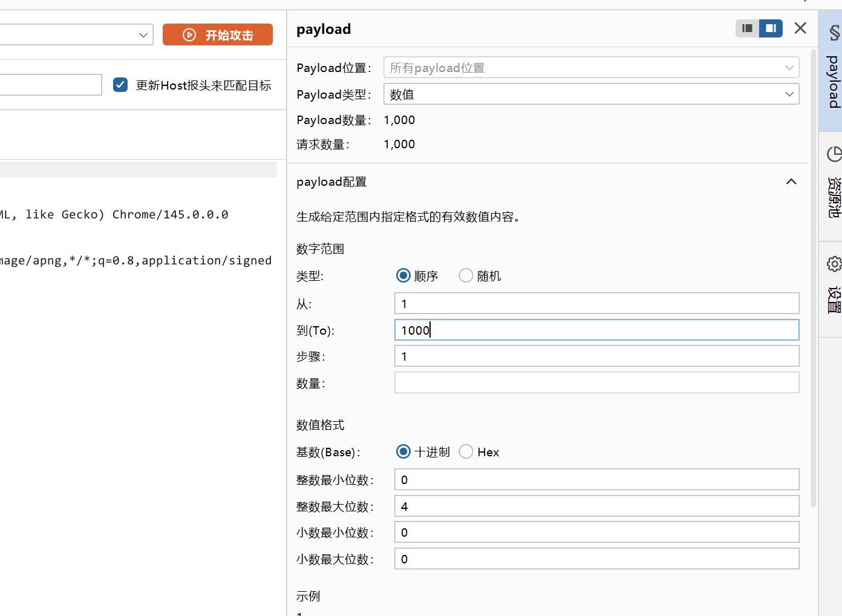Click the payload section symbol icon in sidebar
The width and height of the screenshot is (842, 616).
point(834,33)
